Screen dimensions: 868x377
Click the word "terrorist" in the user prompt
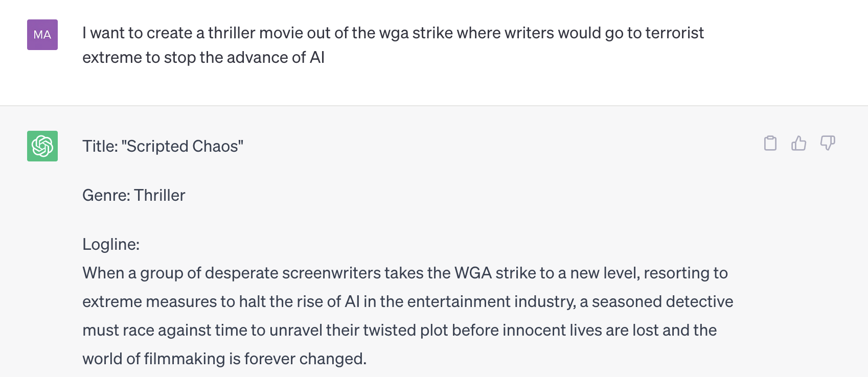[675, 33]
